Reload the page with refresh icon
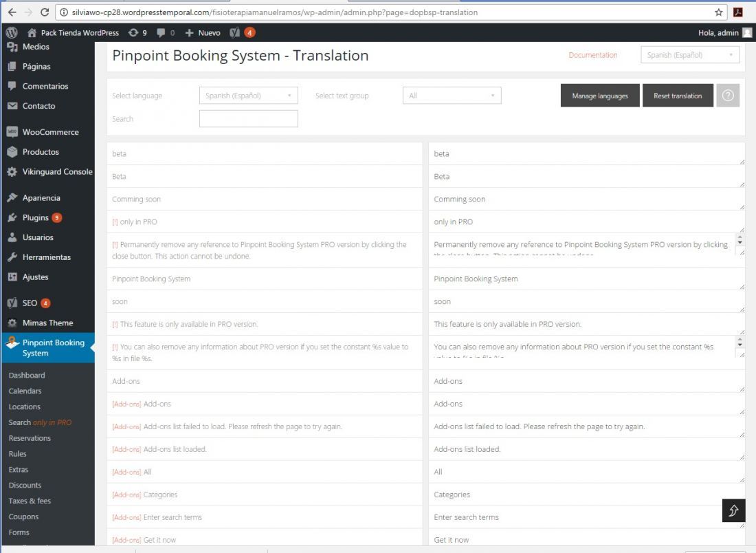This screenshot has width=756, height=553. point(45,12)
